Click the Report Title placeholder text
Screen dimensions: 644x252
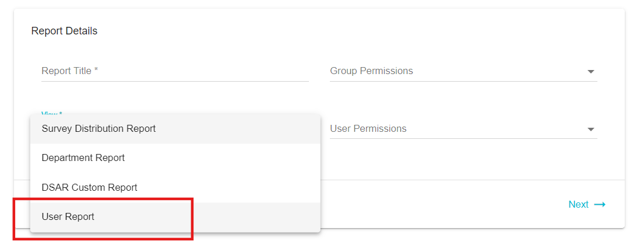coord(70,71)
